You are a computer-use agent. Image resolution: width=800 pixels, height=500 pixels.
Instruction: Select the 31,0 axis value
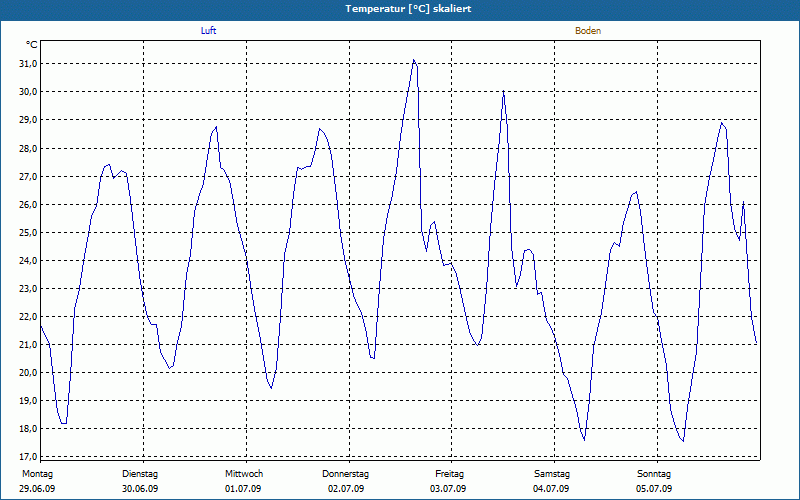click(x=28, y=64)
